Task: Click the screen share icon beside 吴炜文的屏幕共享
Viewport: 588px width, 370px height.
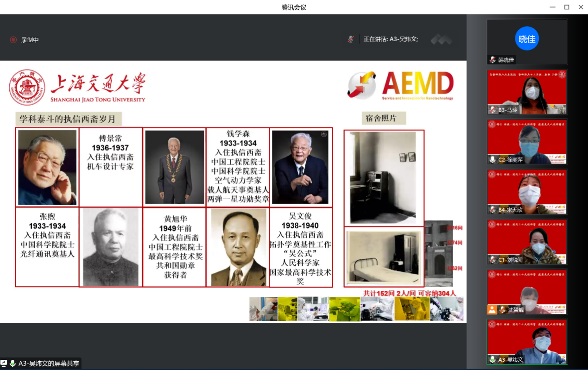Action: click(x=4, y=364)
